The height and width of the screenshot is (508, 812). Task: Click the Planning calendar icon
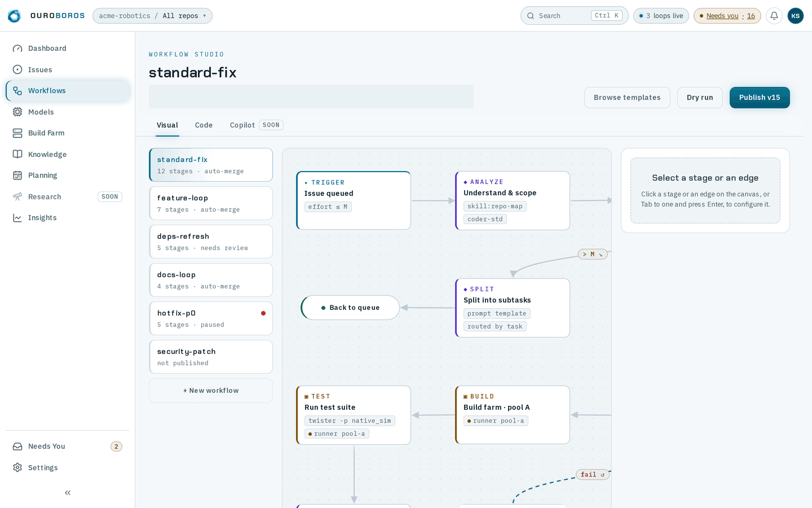17,176
